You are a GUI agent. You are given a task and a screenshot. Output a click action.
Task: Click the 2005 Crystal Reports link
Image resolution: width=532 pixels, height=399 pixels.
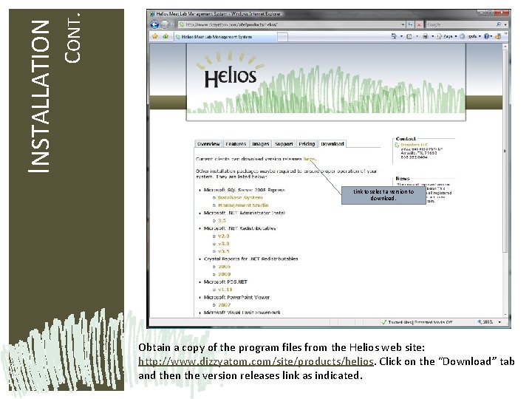pos(225,267)
